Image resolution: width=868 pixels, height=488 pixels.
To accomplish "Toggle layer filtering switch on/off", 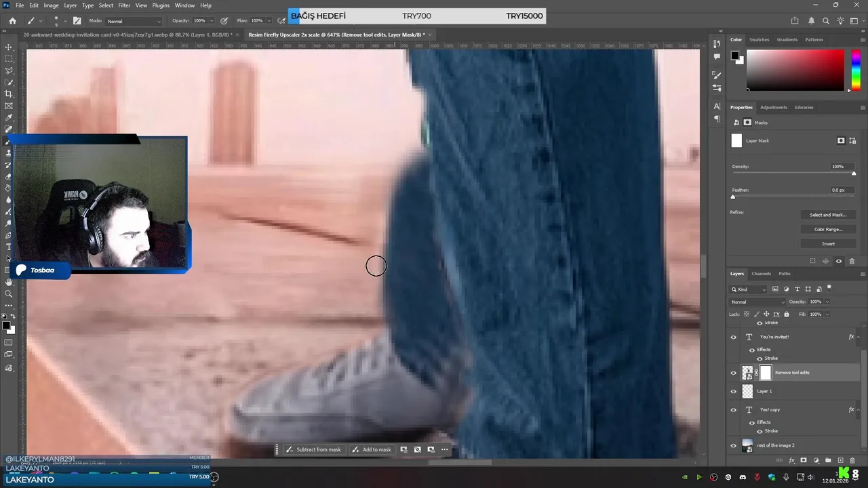I will pos(829,288).
